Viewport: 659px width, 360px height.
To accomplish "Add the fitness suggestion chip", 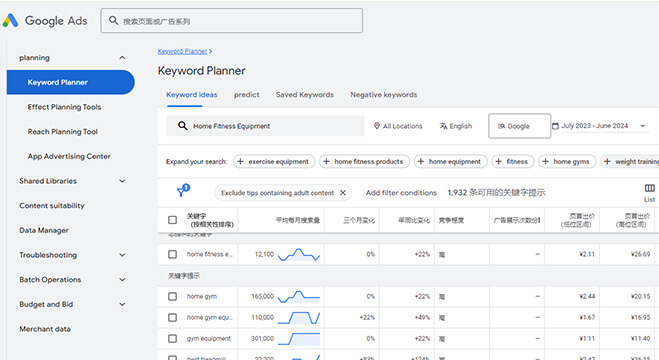I will tap(512, 161).
